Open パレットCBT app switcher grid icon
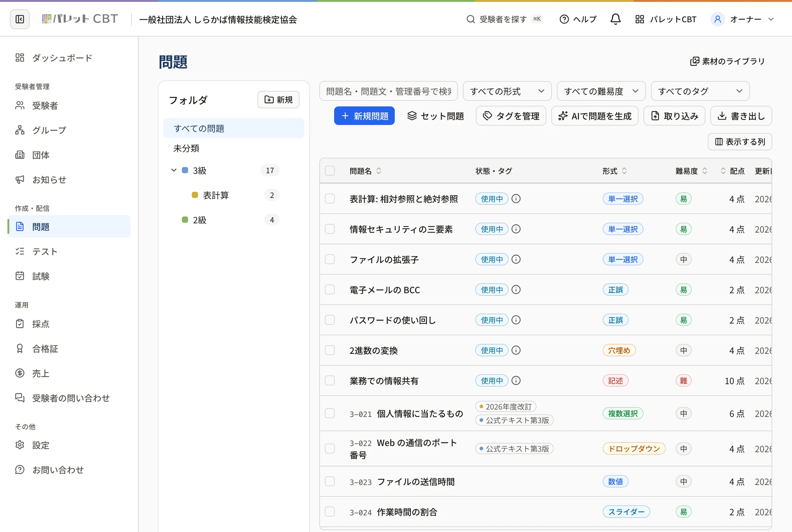Viewport: 792px width, 532px height. 640,19
